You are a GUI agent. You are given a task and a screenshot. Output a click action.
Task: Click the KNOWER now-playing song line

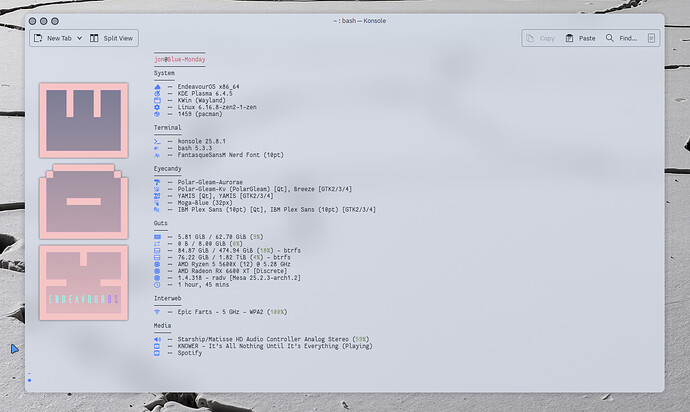[x=275, y=346]
